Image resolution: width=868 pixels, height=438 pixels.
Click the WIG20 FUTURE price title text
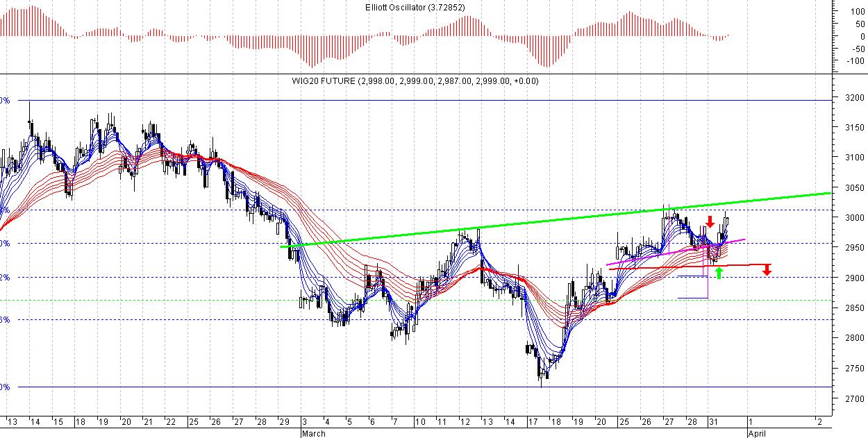pos(415,81)
